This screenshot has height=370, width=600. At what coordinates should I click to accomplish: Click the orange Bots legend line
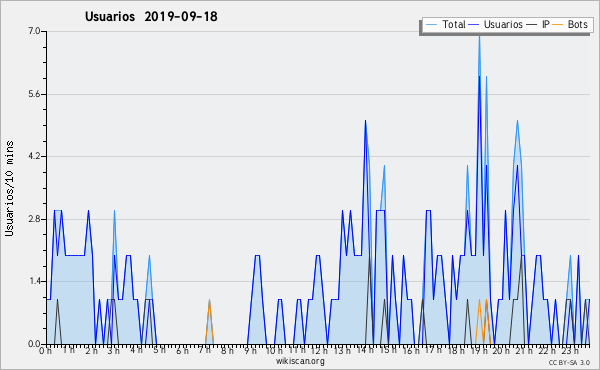[x=558, y=25]
